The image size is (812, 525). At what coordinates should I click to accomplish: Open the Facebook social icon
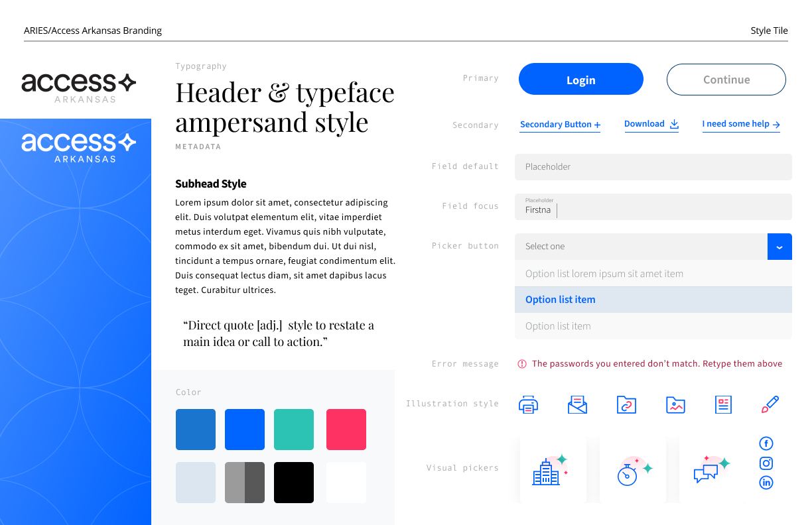(766, 443)
